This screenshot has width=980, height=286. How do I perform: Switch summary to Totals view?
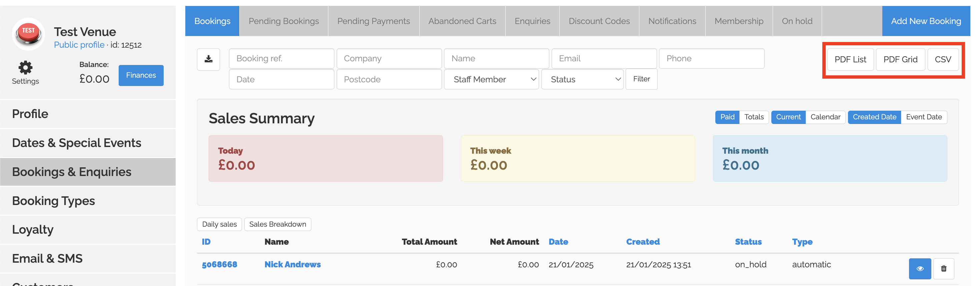754,117
